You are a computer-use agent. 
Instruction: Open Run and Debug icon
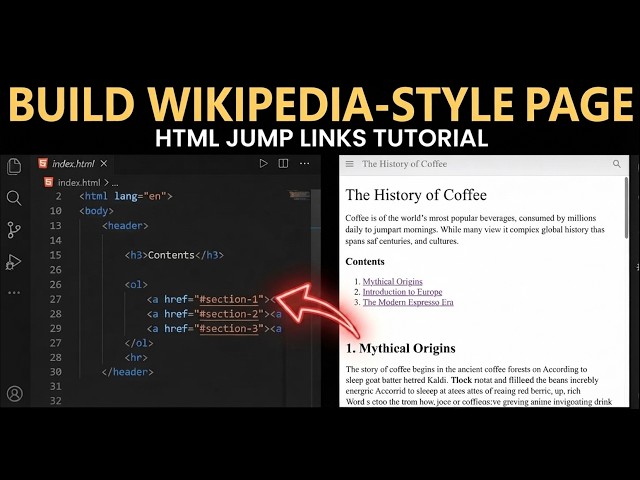(13, 262)
